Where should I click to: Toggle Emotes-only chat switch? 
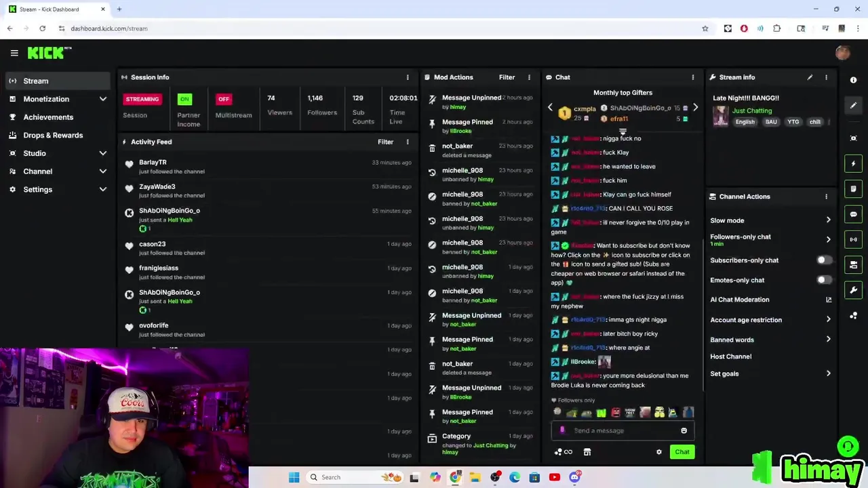(x=823, y=280)
